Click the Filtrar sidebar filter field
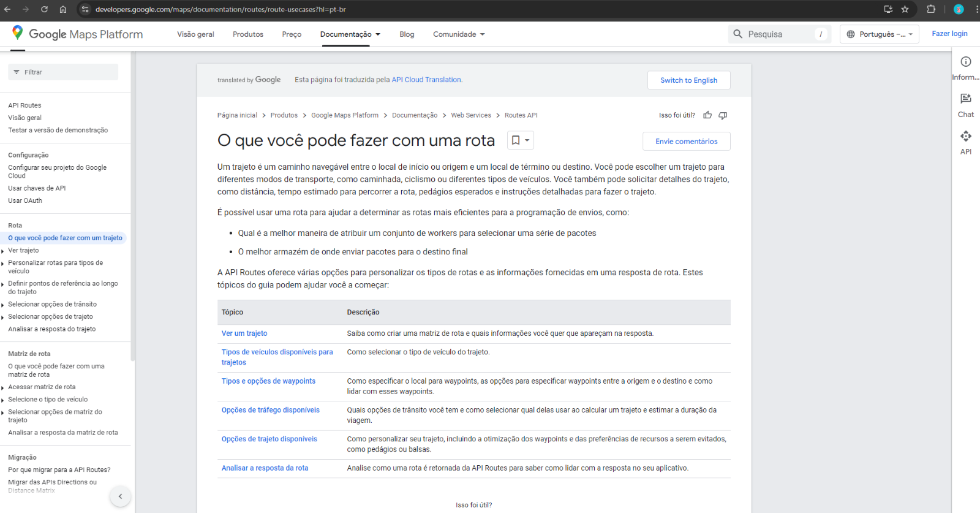 [x=63, y=72]
